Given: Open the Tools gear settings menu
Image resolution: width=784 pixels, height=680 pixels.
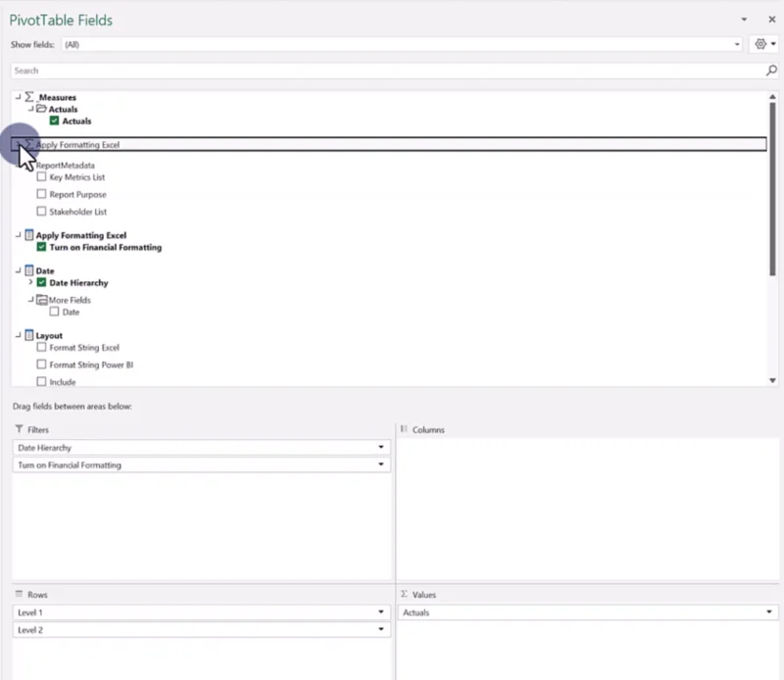Looking at the screenshot, I should tap(765, 44).
